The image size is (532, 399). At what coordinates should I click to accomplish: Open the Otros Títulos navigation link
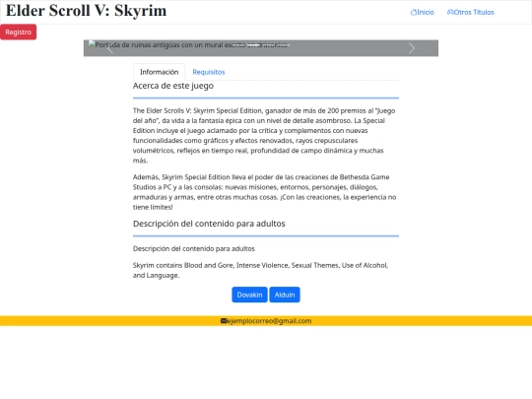pyautogui.click(x=470, y=12)
